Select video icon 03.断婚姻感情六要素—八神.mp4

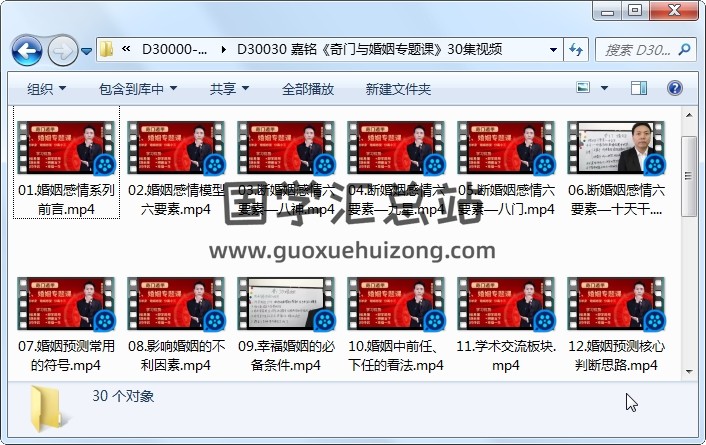click(286, 148)
